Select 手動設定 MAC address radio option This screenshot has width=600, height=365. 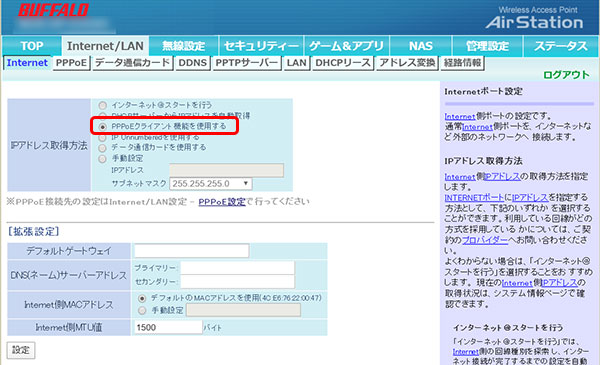(x=142, y=310)
